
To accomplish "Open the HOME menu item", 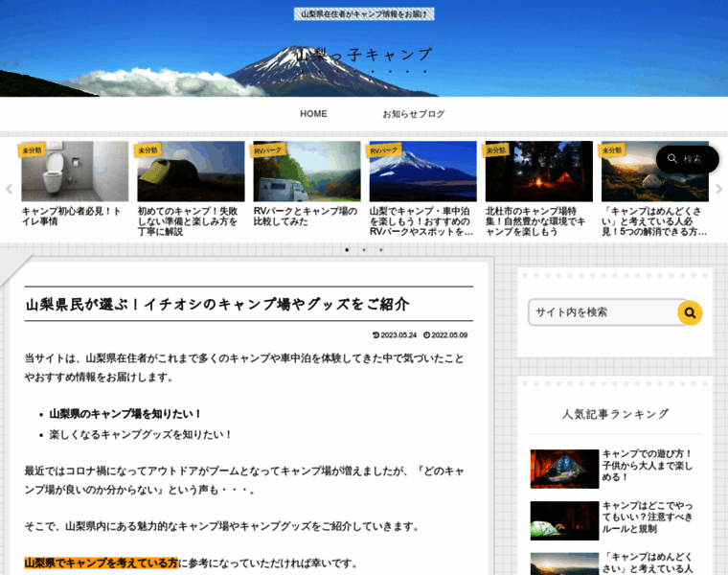I will tap(313, 114).
